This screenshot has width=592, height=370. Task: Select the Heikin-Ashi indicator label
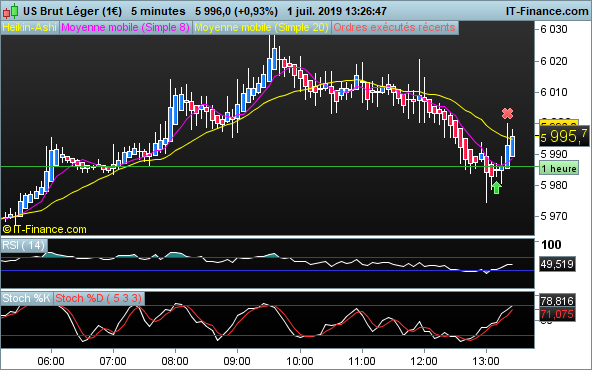coord(29,27)
